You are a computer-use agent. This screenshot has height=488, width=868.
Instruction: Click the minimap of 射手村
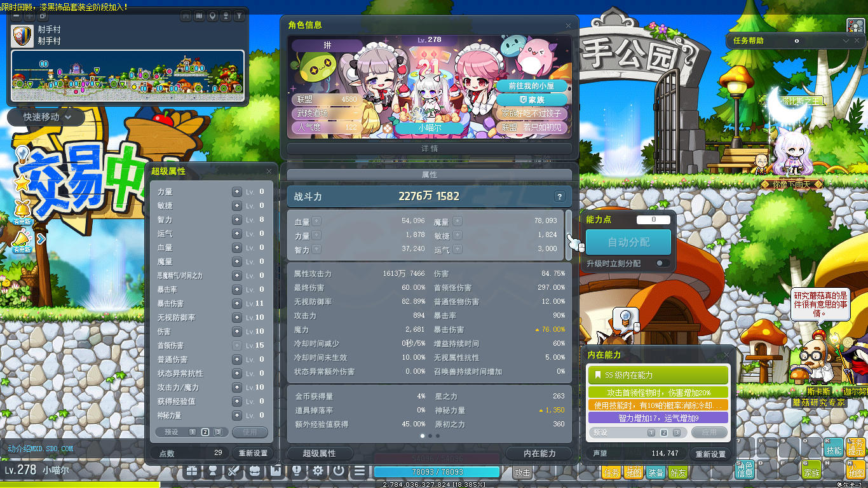point(128,76)
